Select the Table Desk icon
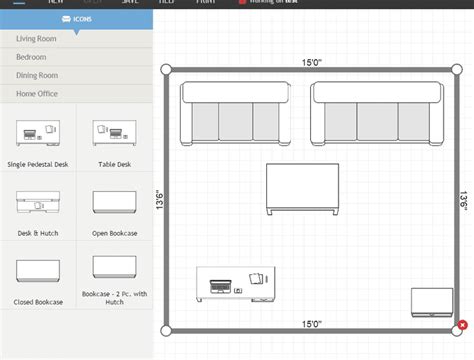 tap(114, 133)
